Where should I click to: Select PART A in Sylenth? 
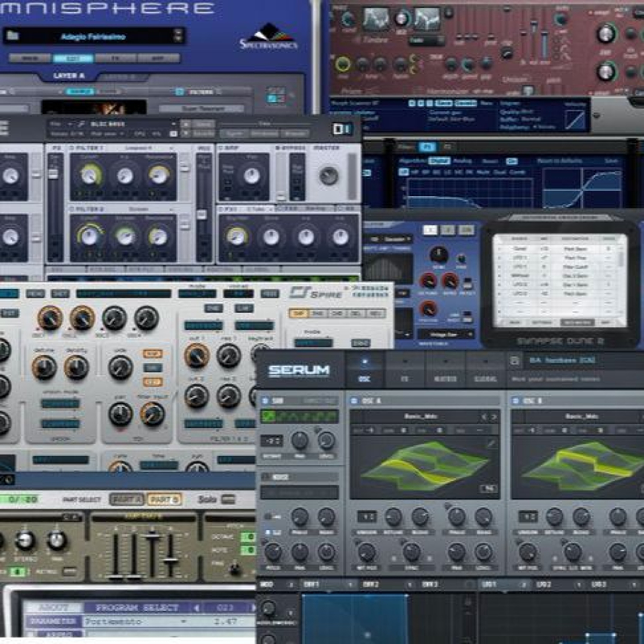tap(127, 499)
